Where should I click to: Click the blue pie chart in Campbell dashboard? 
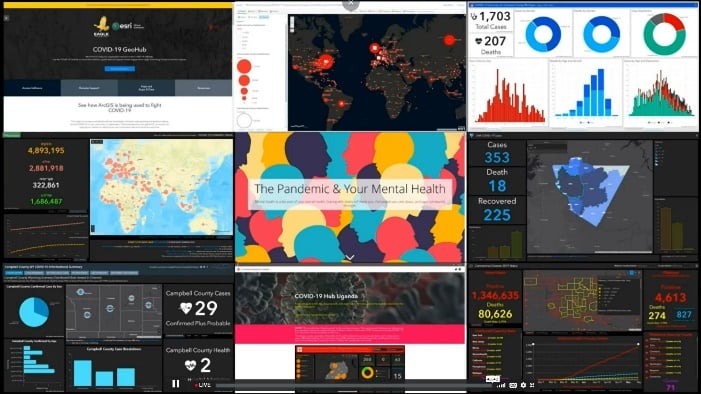[x=34, y=312]
